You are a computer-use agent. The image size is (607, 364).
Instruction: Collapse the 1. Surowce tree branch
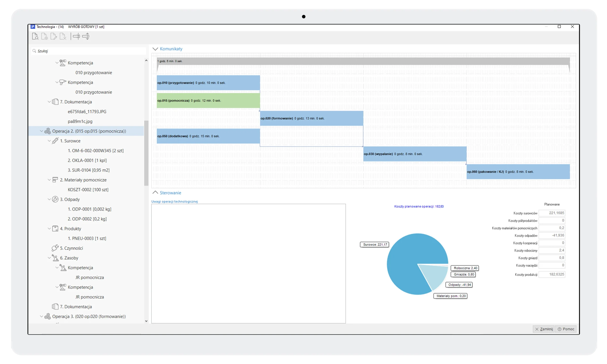(49, 141)
